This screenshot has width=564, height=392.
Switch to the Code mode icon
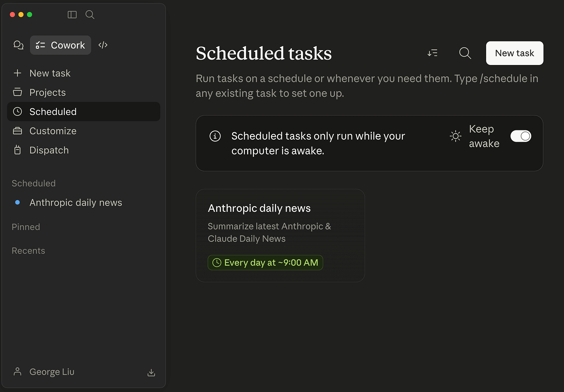(x=103, y=45)
